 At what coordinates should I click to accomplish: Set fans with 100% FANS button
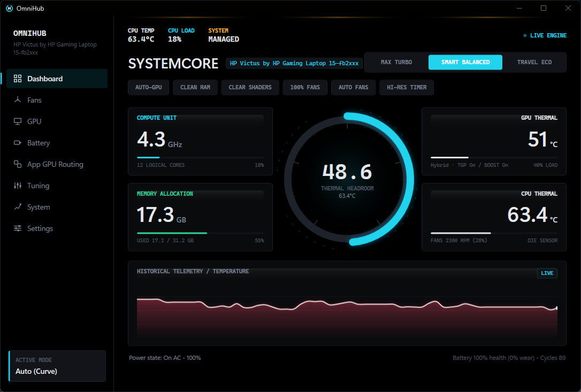pos(305,88)
